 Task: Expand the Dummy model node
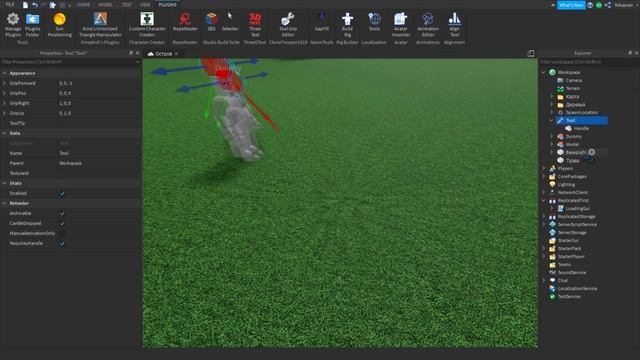[x=551, y=136]
